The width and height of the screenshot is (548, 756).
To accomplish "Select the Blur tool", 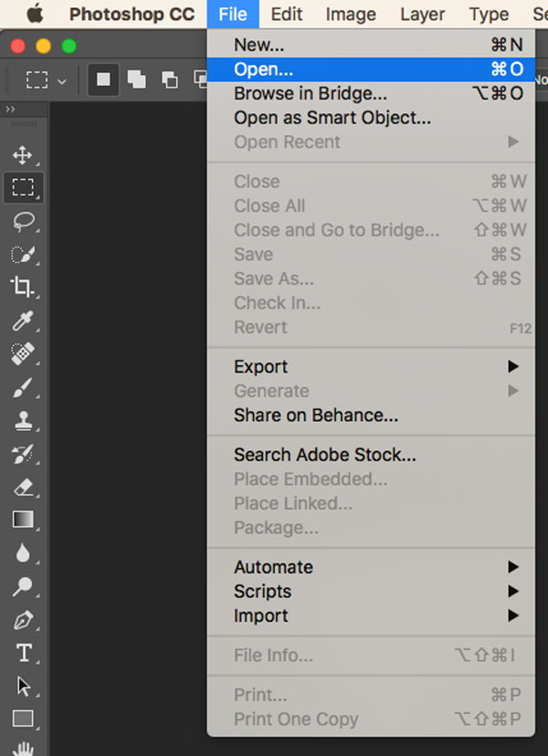I will click(x=23, y=553).
